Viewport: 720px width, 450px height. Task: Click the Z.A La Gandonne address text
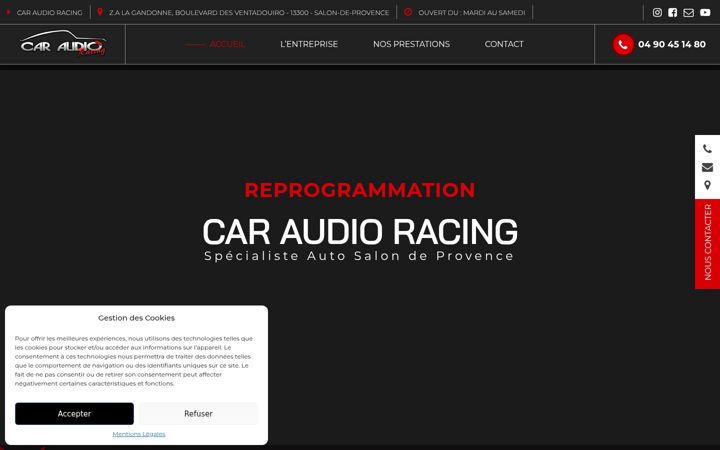(x=249, y=12)
